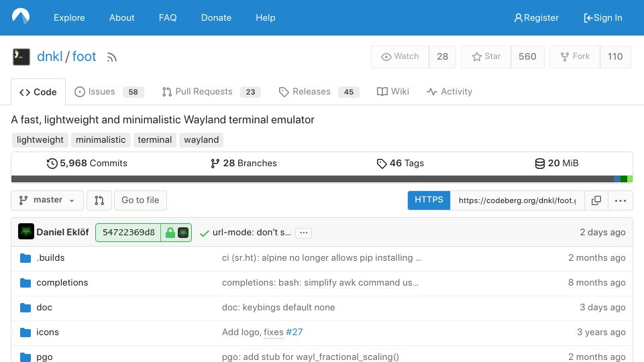Screen dimensions: 644x362
Task: Open commit 54722369d8
Action: point(129,233)
